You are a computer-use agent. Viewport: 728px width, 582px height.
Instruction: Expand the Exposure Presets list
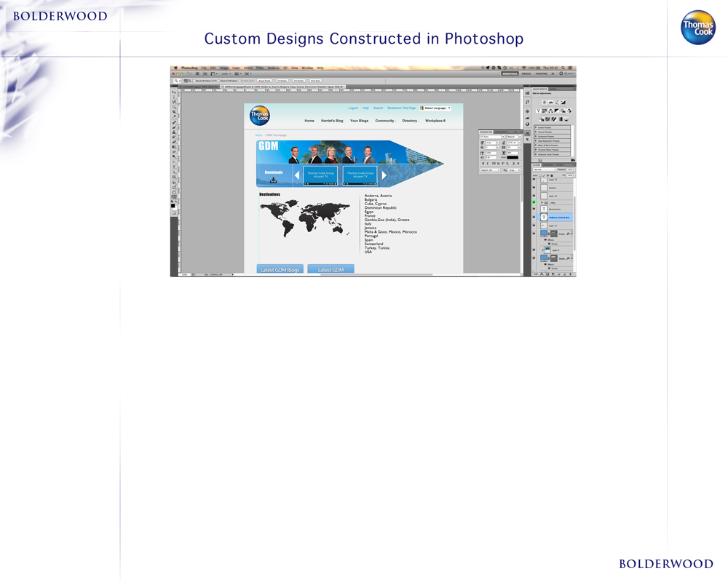click(536, 137)
